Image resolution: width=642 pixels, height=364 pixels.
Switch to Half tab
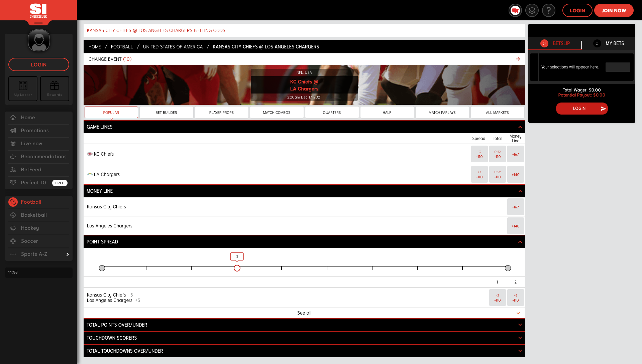[x=387, y=113]
